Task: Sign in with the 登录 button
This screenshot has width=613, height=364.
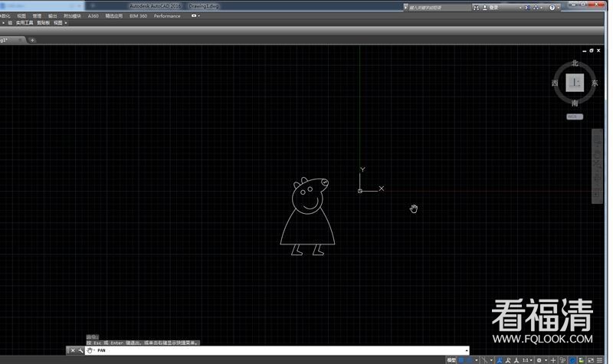Action: pyautogui.click(x=490, y=8)
